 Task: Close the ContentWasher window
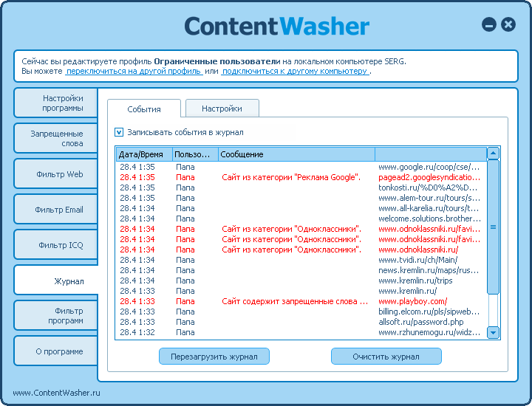(x=508, y=25)
